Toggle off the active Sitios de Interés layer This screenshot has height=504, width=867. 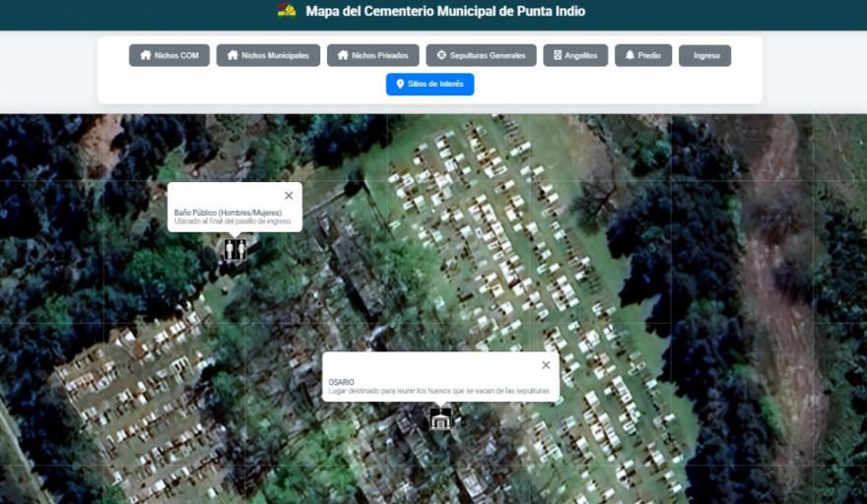coord(430,85)
